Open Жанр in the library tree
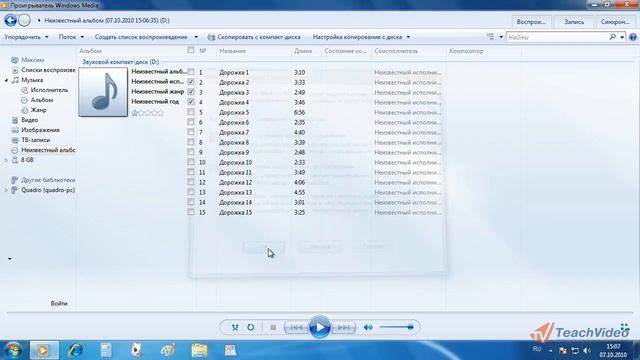 point(38,110)
